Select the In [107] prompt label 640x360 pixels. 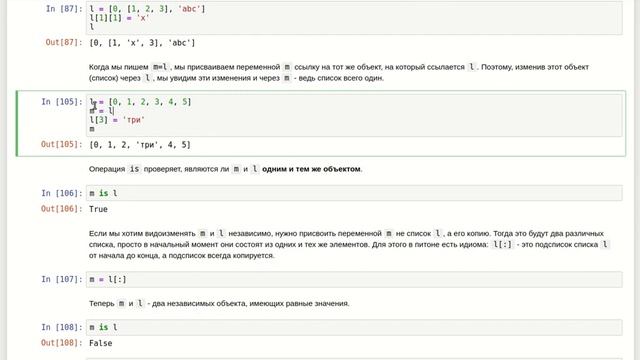62,280
